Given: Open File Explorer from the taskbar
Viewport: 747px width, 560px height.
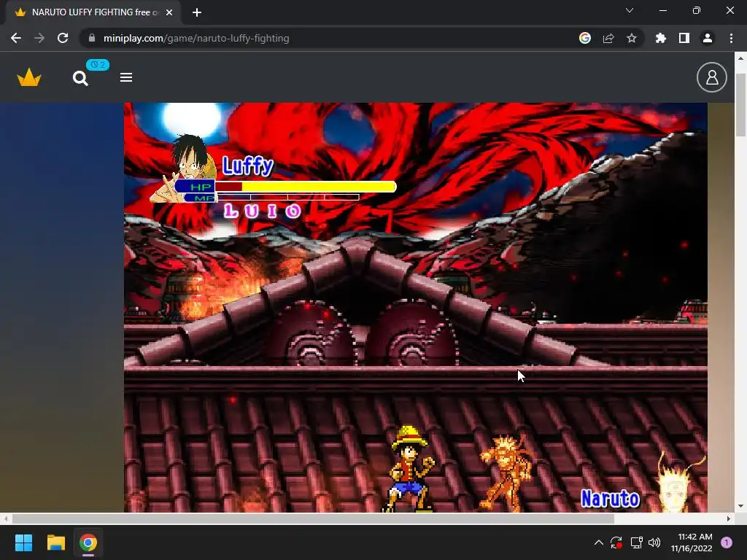Looking at the screenshot, I should point(55,542).
